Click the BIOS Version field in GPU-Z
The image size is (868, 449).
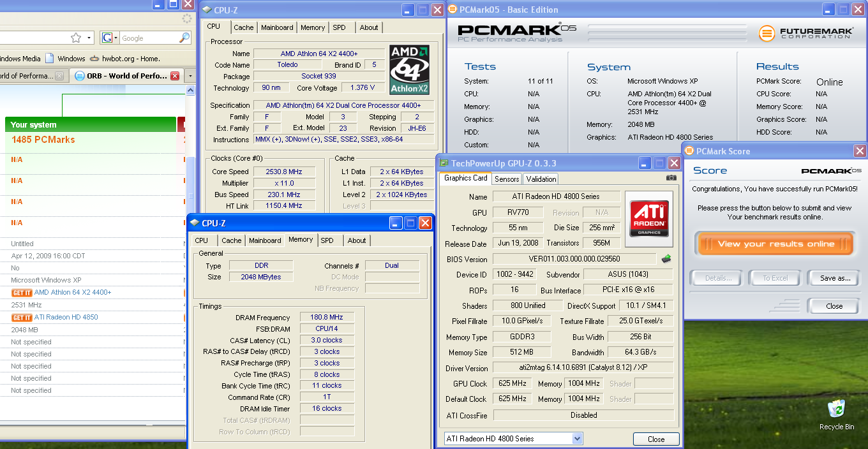pyautogui.click(x=574, y=260)
